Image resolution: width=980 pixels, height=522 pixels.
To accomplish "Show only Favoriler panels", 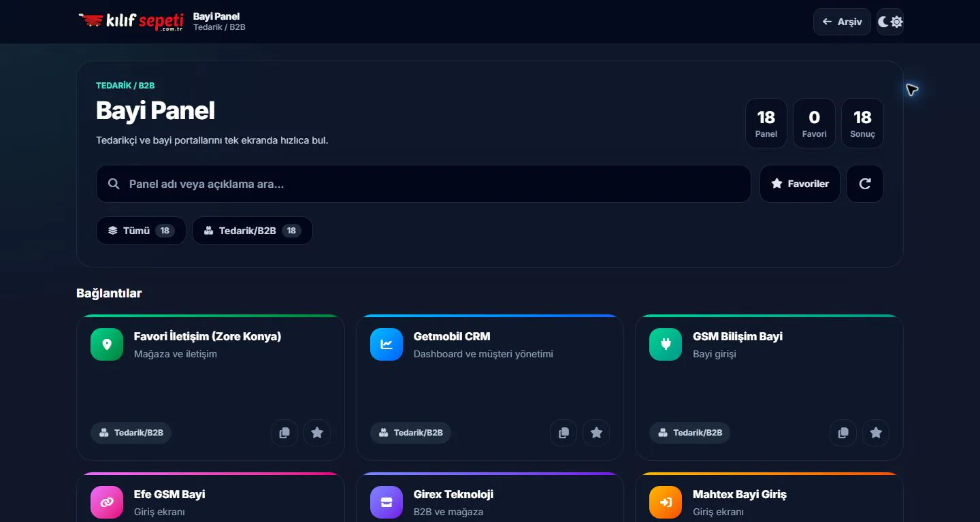I will [x=800, y=184].
